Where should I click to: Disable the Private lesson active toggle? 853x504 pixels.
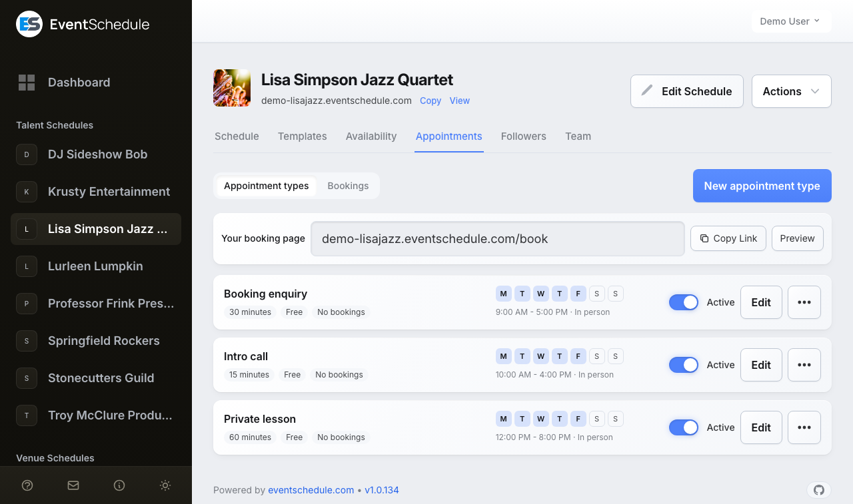[684, 427]
